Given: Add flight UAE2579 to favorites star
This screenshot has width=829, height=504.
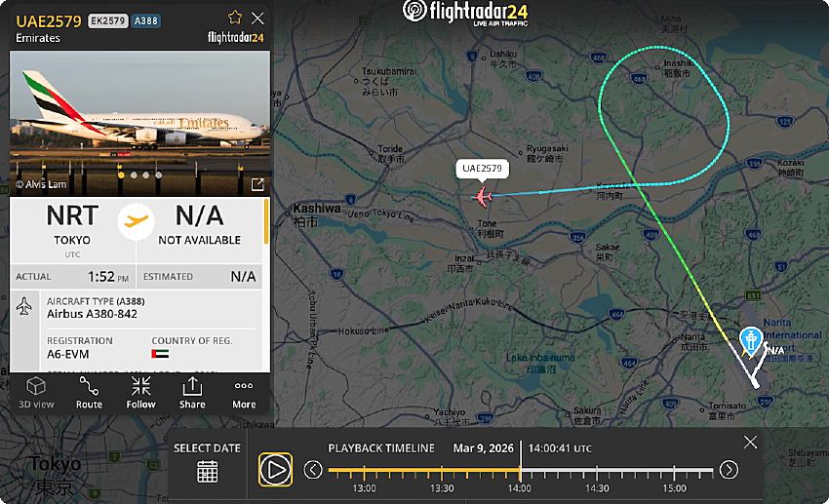Looking at the screenshot, I should click(235, 18).
